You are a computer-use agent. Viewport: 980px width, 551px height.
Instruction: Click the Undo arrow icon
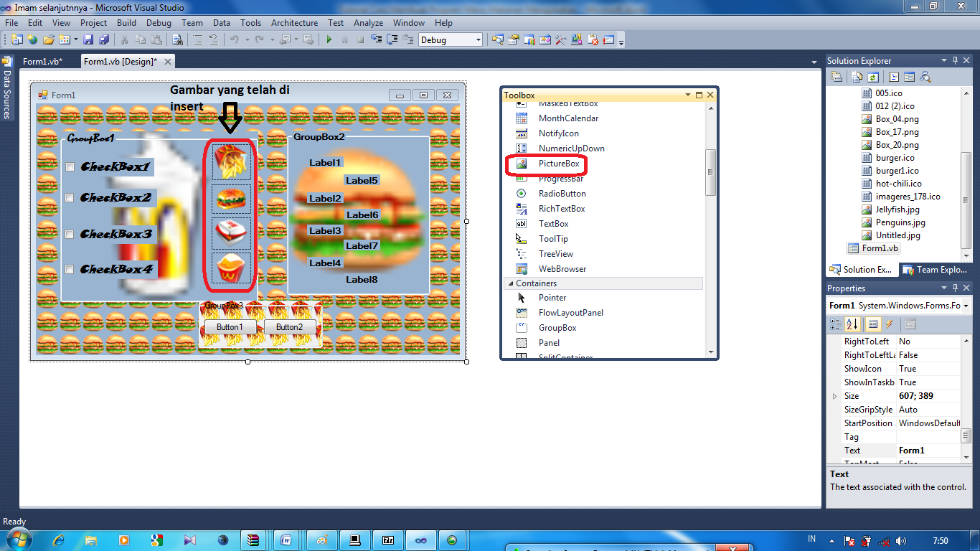pyautogui.click(x=234, y=39)
